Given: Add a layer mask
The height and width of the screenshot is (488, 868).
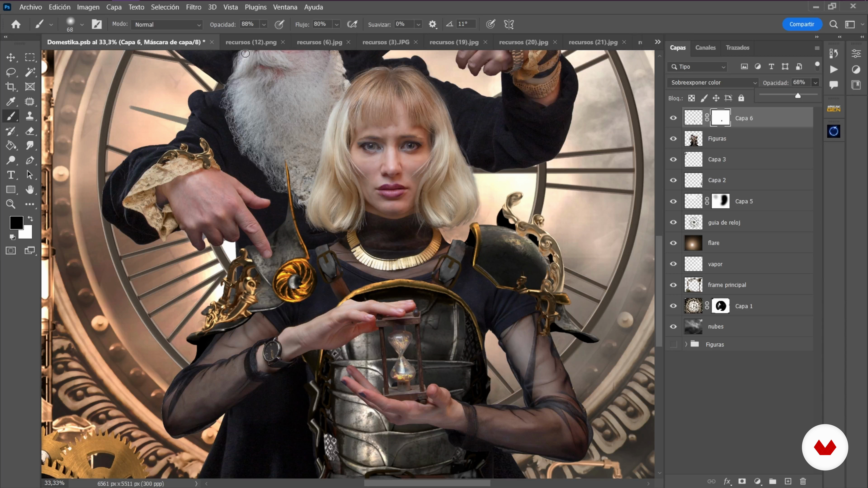Looking at the screenshot, I should pyautogui.click(x=742, y=481).
